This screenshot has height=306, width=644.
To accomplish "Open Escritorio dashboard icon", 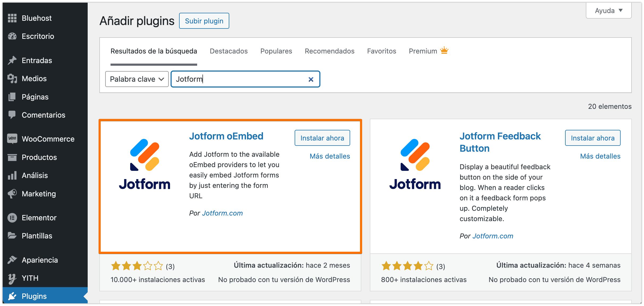I will point(12,36).
